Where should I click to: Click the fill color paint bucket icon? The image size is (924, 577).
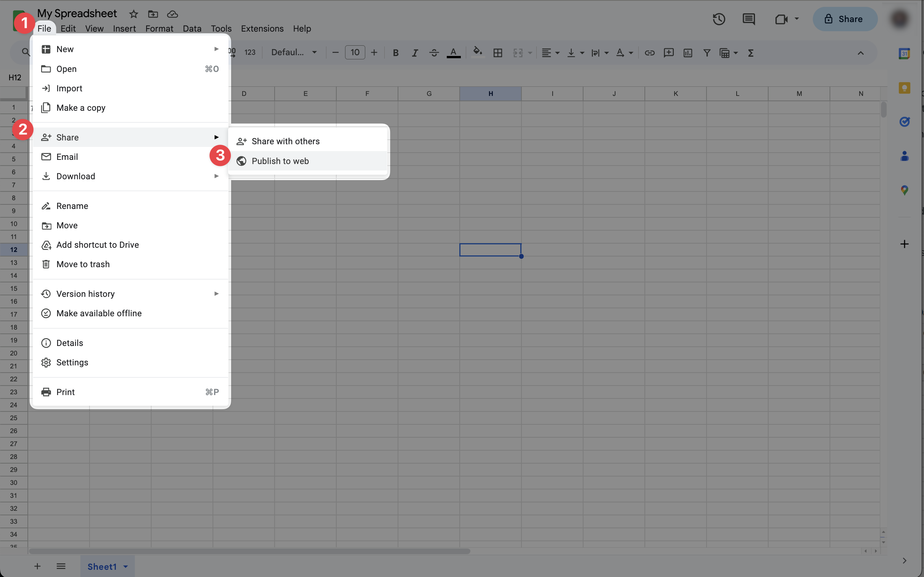click(x=477, y=52)
